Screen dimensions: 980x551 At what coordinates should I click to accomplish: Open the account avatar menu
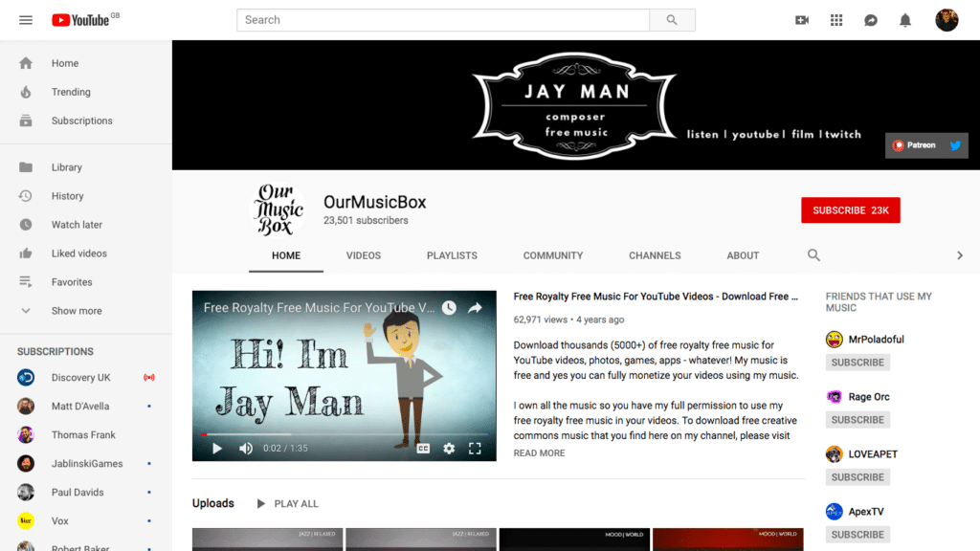pos(947,20)
